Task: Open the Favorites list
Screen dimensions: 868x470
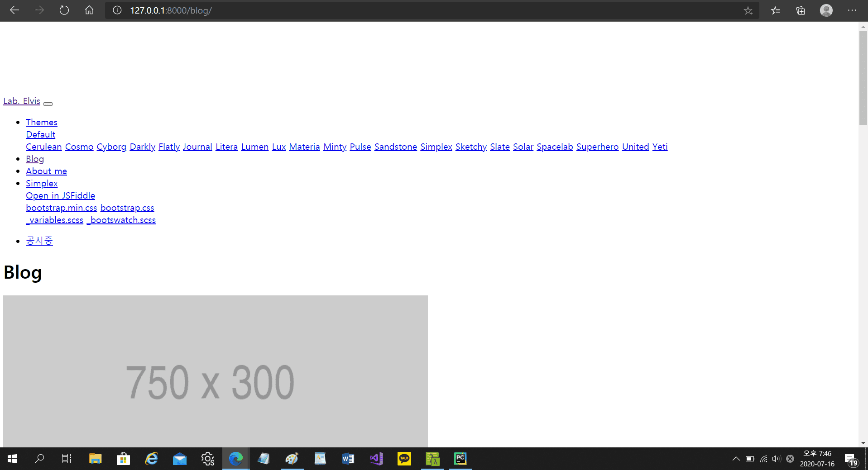Action: click(x=776, y=10)
